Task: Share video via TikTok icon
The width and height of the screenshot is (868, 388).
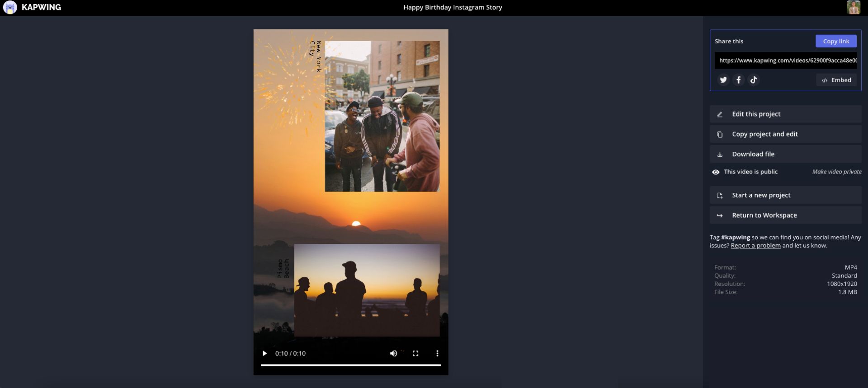Action: tap(753, 80)
